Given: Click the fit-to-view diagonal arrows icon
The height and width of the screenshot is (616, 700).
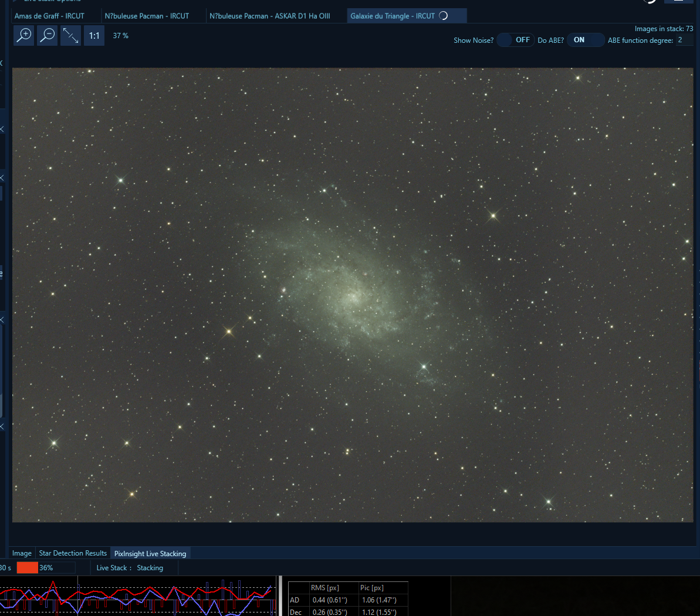Looking at the screenshot, I should (x=70, y=35).
